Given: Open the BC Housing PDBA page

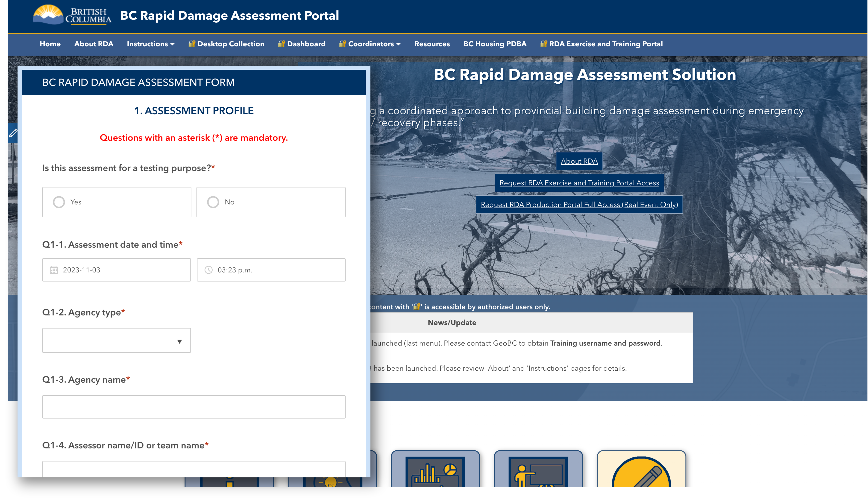Looking at the screenshot, I should pyautogui.click(x=495, y=44).
